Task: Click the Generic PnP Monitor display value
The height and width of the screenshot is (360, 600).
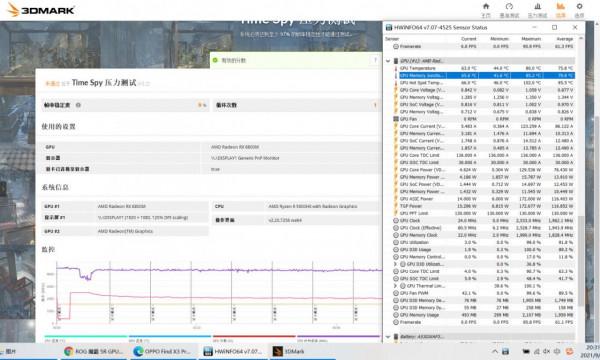Action: [x=245, y=158]
